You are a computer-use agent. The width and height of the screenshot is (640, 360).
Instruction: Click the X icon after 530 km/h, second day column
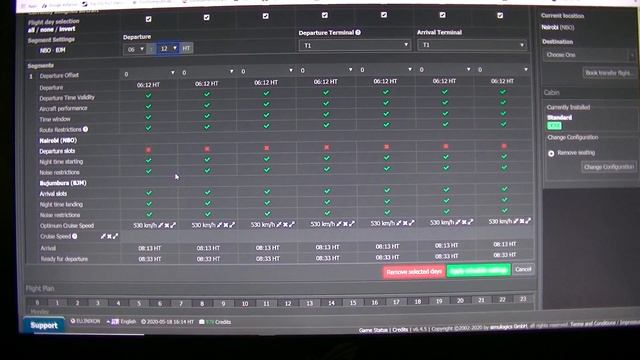pos(226,225)
